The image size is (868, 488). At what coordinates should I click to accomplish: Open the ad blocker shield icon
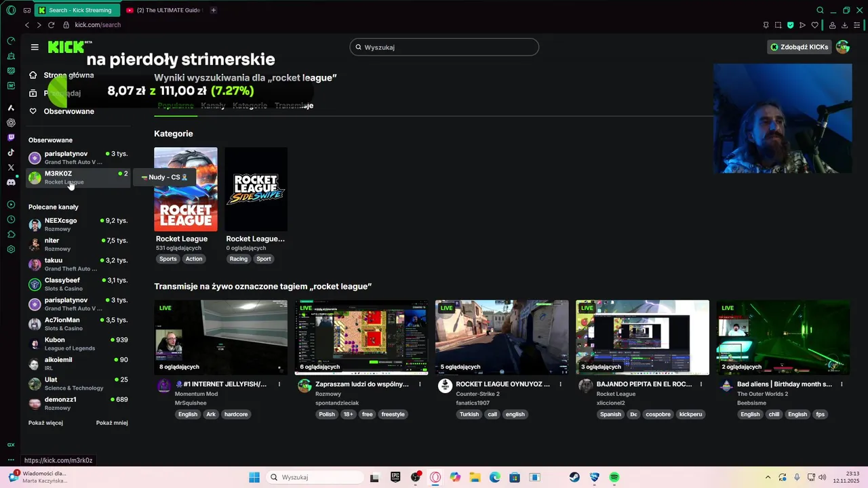(x=790, y=25)
